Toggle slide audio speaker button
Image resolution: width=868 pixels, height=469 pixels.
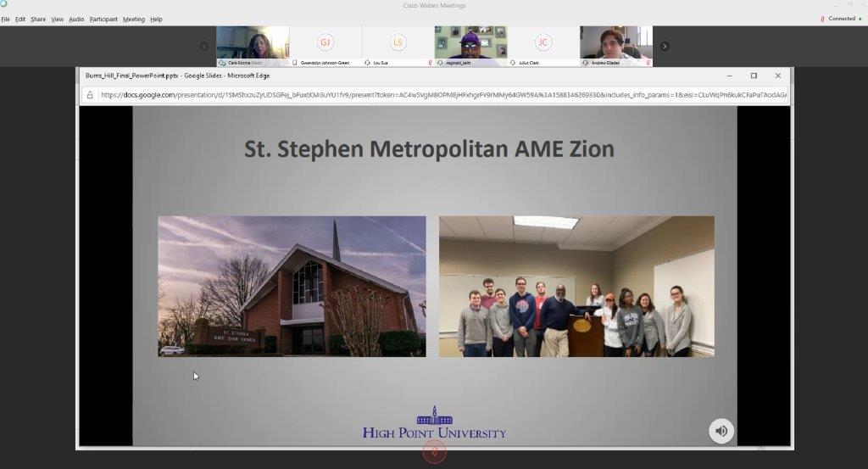coord(721,431)
